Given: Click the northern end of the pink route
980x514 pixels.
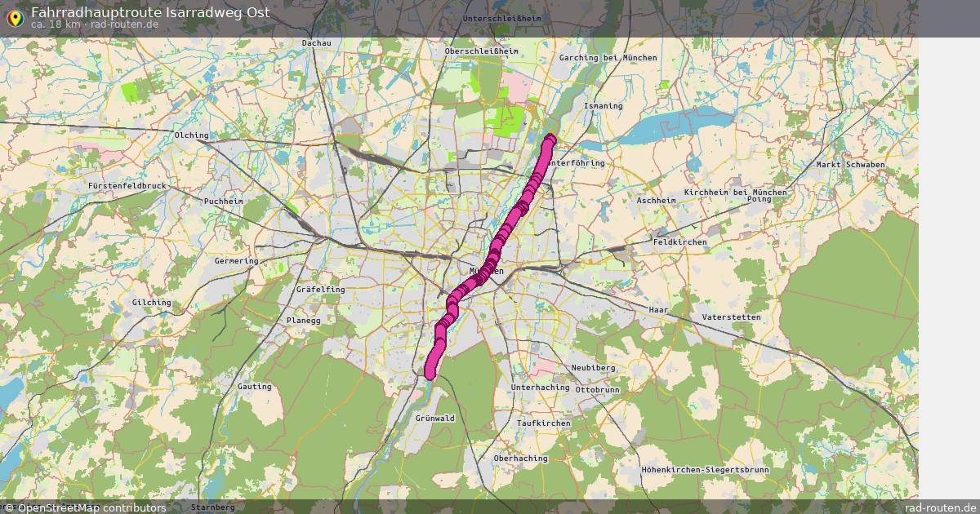Looking at the screenshot, I should tap(550, 140).
